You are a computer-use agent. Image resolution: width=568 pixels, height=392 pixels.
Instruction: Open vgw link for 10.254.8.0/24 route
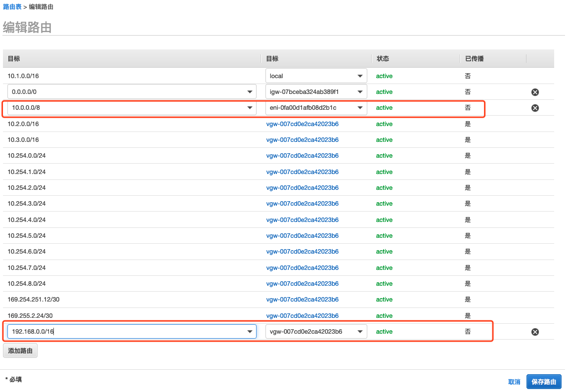point(302,284)
